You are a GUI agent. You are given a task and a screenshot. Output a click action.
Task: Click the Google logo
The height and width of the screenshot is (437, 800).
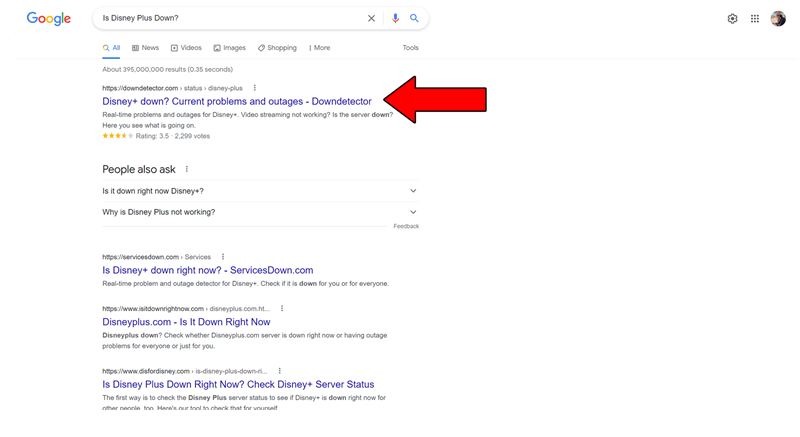tap(49, 19)
